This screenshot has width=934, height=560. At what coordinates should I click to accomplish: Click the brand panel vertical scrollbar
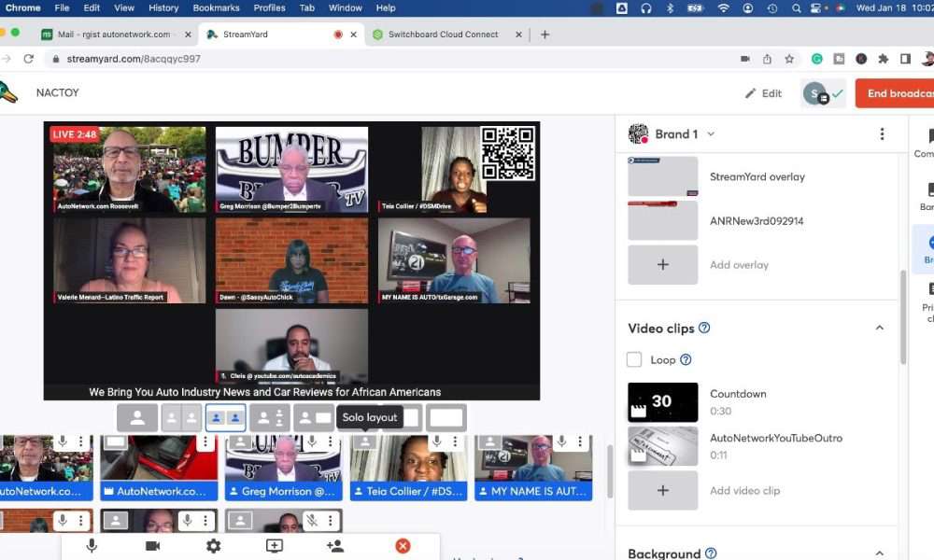[903, 316]
